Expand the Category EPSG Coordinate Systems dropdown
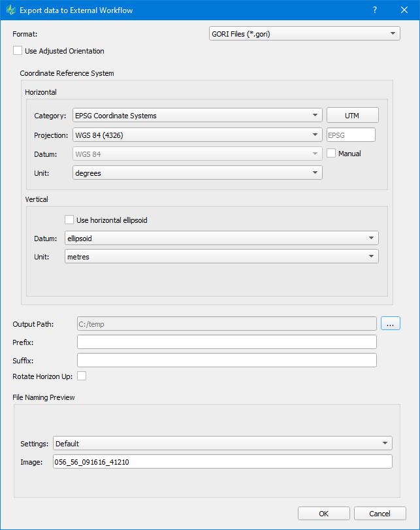This screenshot has width=420, height=530. tap(197, 116)
